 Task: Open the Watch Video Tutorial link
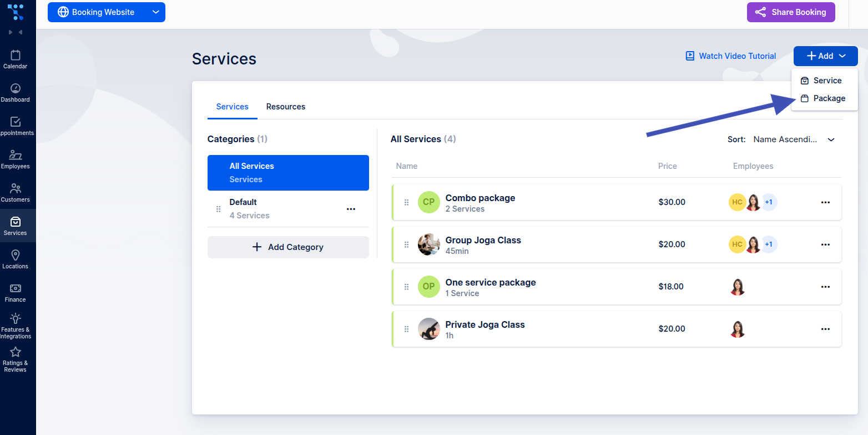[x=730, y=56]
